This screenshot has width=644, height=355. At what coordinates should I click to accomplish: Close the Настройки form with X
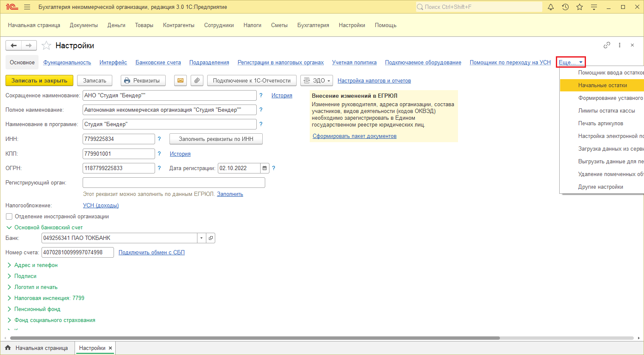point(632,45)
